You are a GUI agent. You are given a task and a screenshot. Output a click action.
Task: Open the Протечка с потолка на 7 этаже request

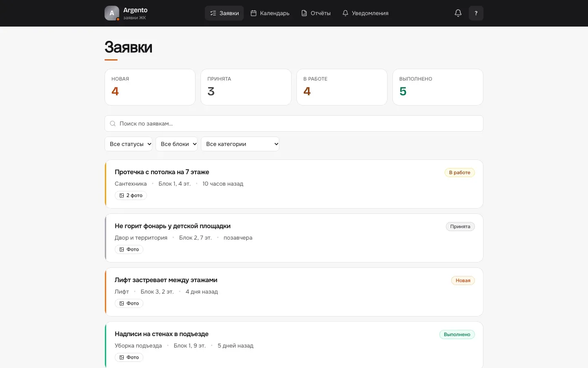294,184
